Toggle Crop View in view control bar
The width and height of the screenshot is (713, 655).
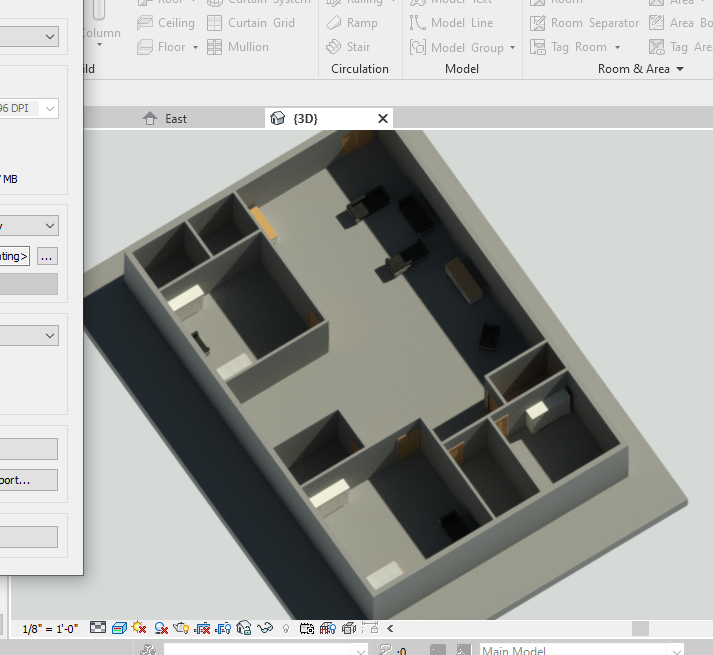click(202, 629)
